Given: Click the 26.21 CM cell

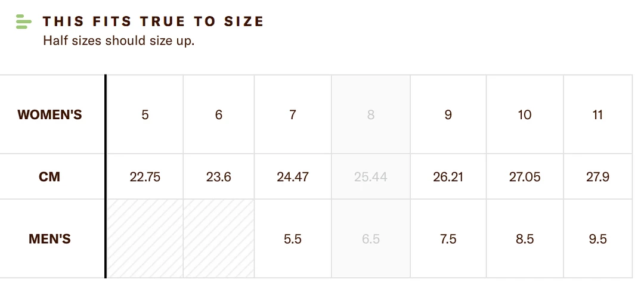Looking at the screenshot, I should coord(448,177).
